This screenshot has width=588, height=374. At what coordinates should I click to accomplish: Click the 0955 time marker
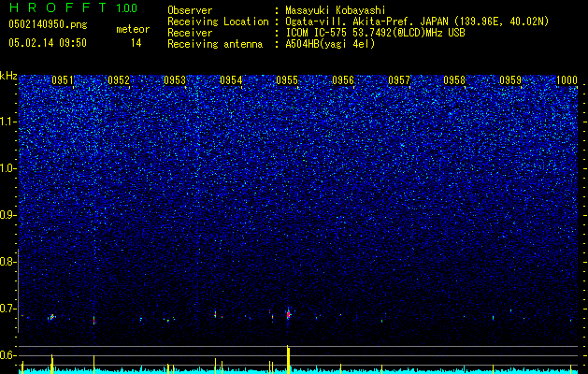click(287, 80)
